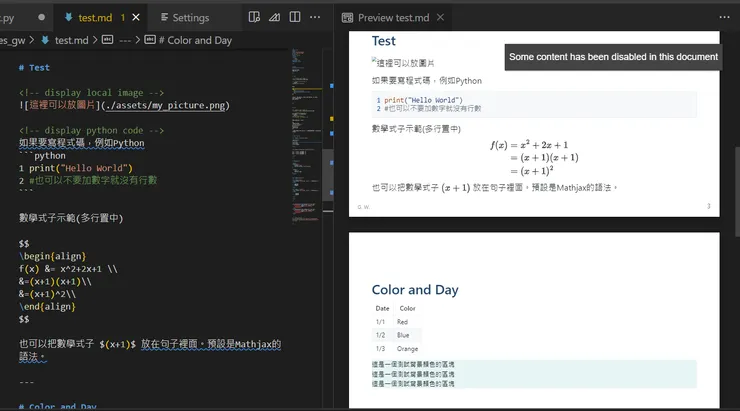Viewport: 740px width, 411px height.
Task: Click the slide page number 3
Action: (x=708, y=206)
